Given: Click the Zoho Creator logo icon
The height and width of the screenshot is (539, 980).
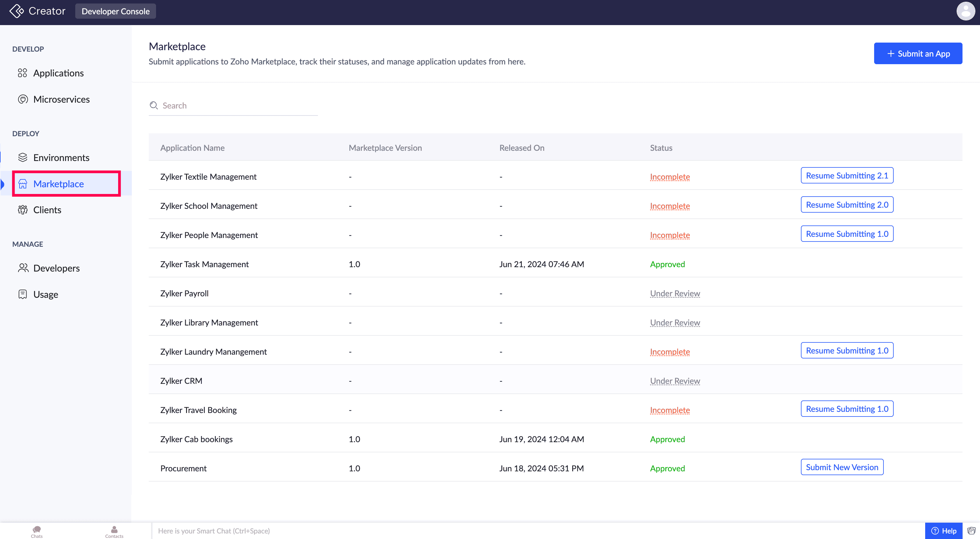Looking at the screenshot, I should pyautogui.click(x=16, y=11).
